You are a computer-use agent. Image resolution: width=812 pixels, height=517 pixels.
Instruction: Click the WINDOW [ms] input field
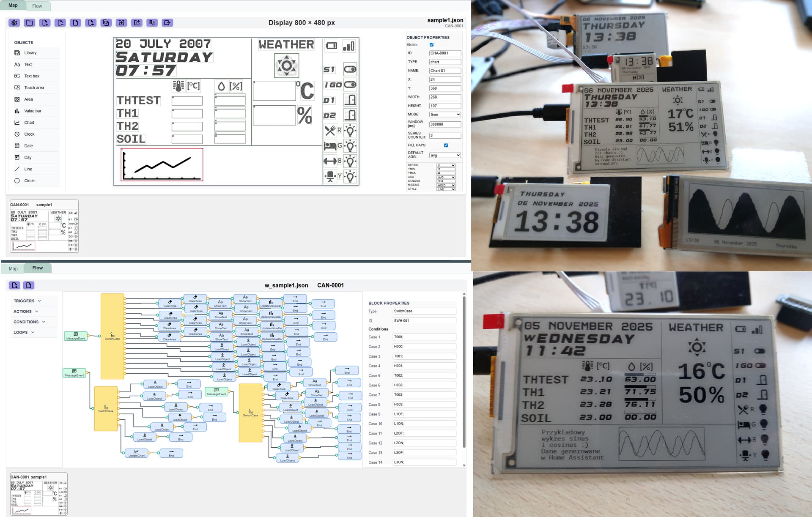pos(445,125)
